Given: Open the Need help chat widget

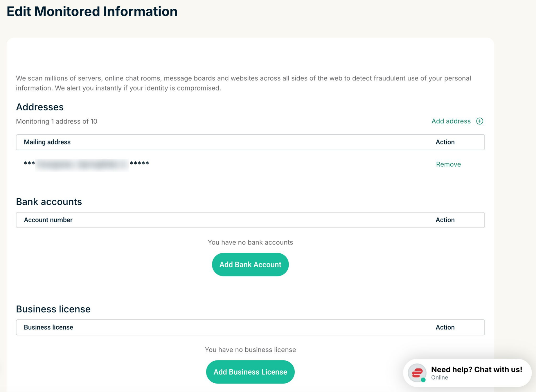Looking at the screenshot, I should click(467, 373).
